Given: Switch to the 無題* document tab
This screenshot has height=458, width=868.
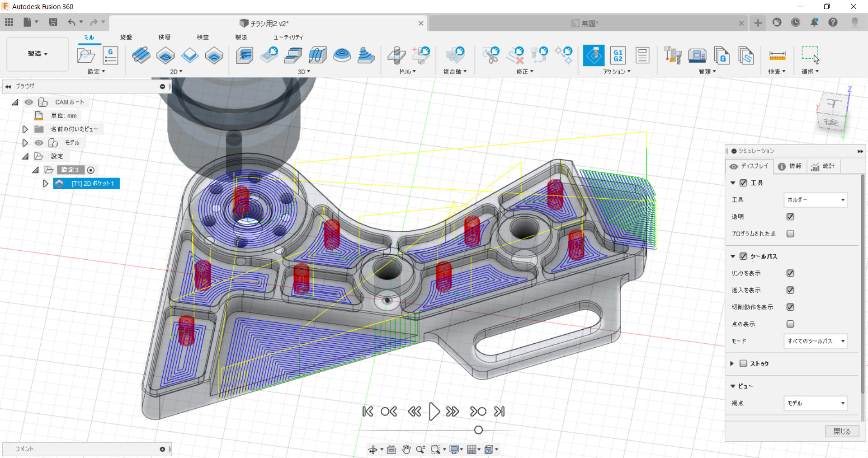Looking at the screenshot, I should tap(589, 23).
